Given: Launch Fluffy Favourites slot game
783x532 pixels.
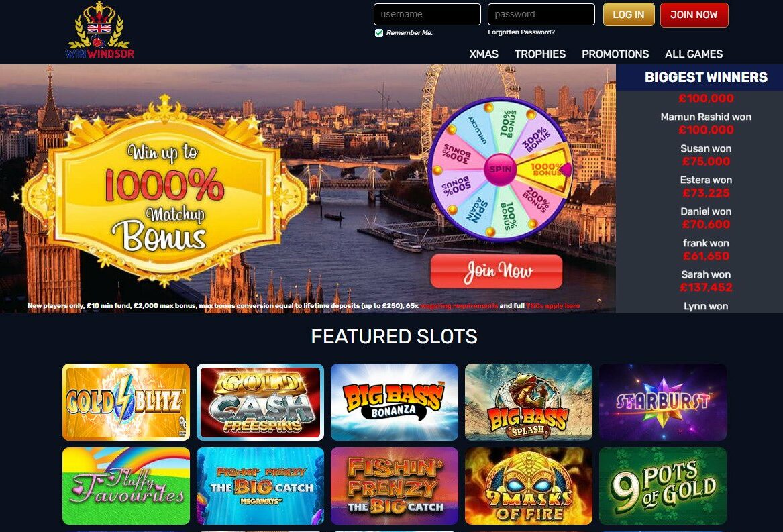Looking at the screenshot, I should pyautogui.click(x=126, y=486).
